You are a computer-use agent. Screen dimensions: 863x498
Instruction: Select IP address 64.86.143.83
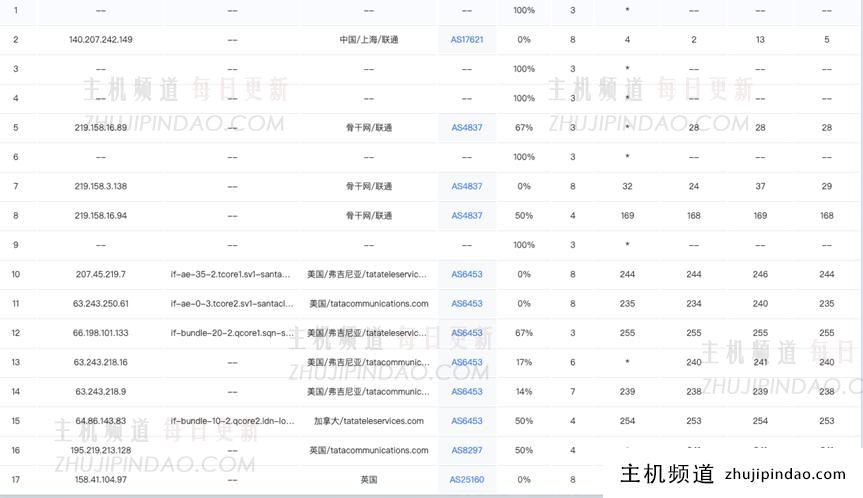coord(101,421)
